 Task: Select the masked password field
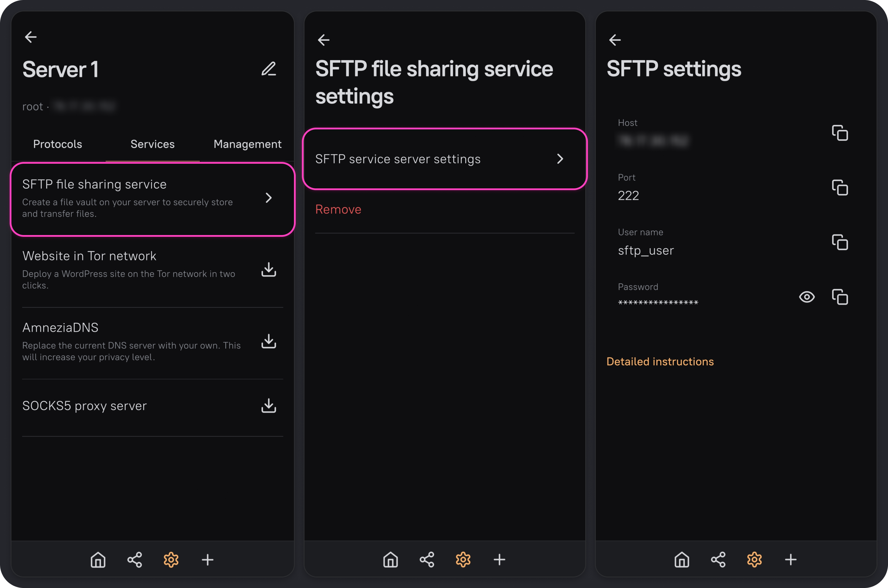point(658,302)
